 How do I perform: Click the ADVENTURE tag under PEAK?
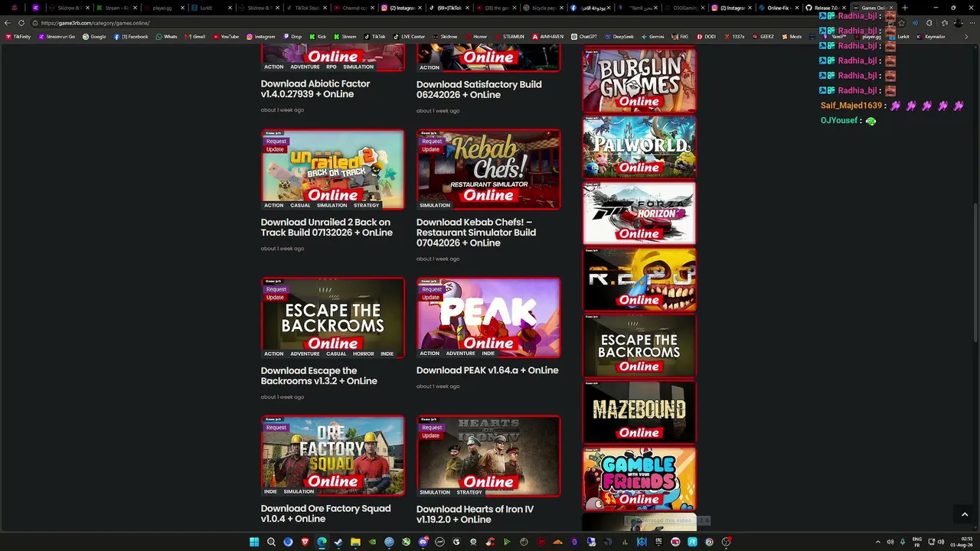click(461, 353)
